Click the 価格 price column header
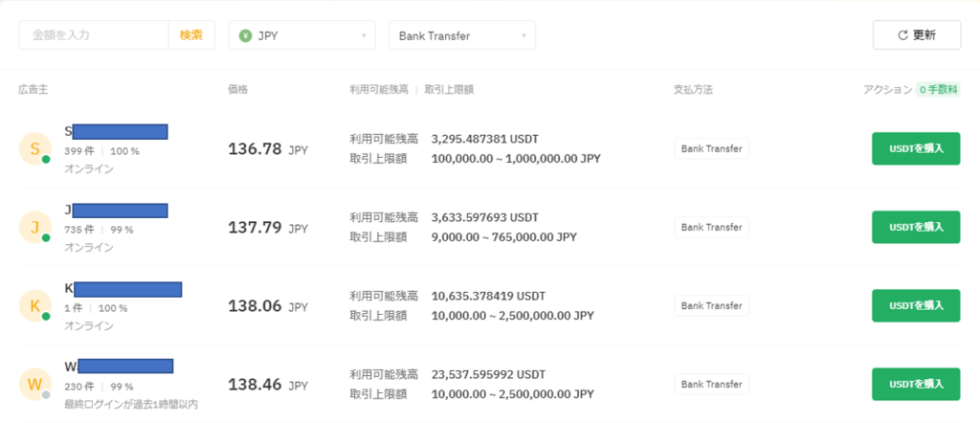Screen dimensions: 980x423 237,89
